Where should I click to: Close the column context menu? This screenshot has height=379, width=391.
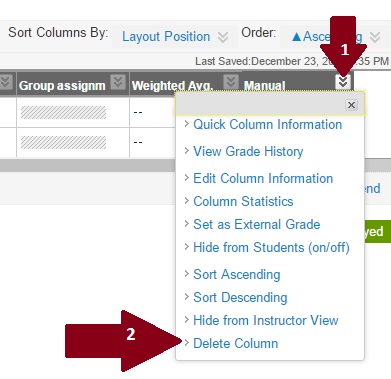[x=351, y=105]
